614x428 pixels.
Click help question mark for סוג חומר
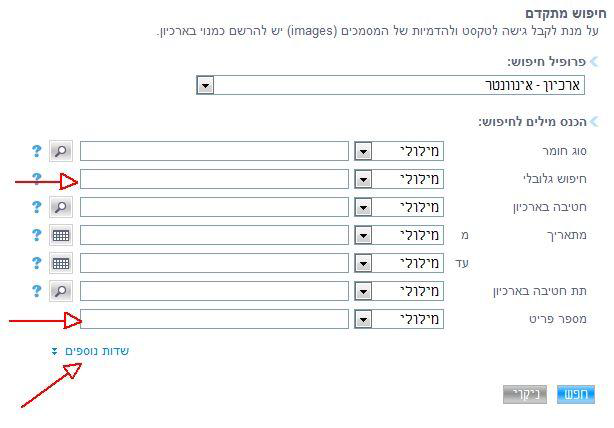click(x=36, y=151)
